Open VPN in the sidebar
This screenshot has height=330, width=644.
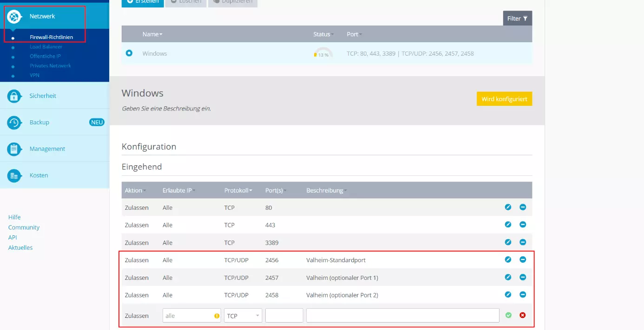tap(34, 75)
